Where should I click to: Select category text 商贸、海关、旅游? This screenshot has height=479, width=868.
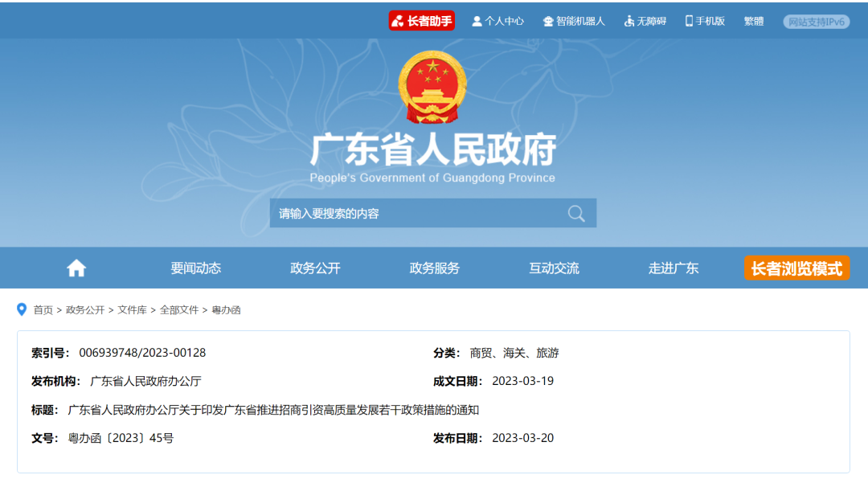(x=514, y=353)
